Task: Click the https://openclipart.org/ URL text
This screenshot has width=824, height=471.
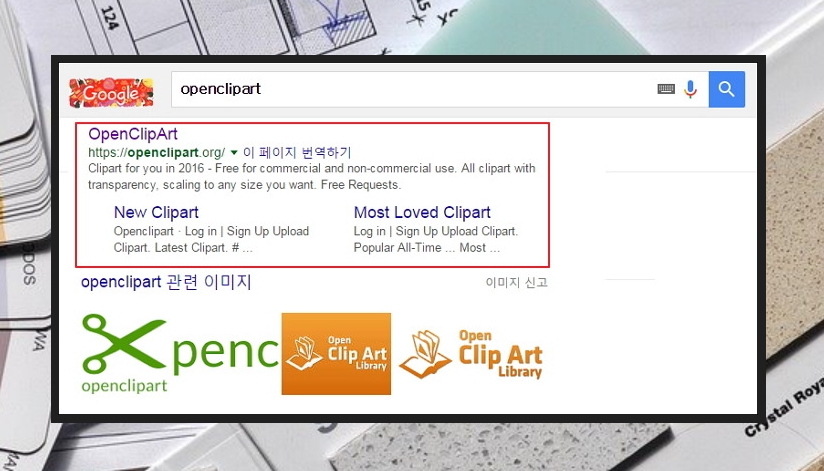Action: [157, 153]
